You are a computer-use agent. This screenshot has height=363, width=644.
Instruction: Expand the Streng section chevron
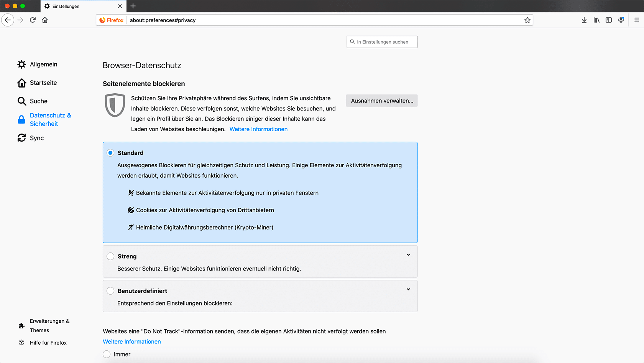pos(408,255)
